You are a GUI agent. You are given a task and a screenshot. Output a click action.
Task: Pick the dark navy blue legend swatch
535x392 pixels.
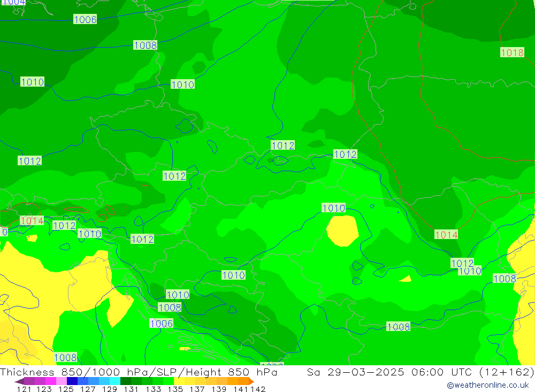[72, 381]
